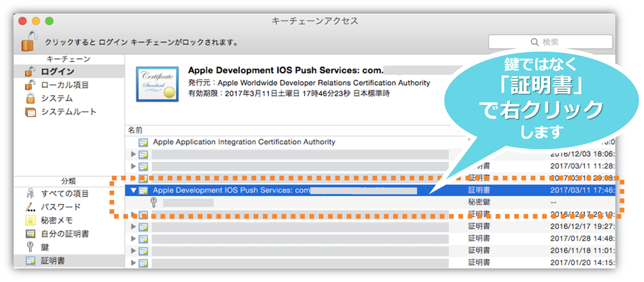Click the date 2017/01/20 14:15
The image size is (644, 282).
point(582,263)
